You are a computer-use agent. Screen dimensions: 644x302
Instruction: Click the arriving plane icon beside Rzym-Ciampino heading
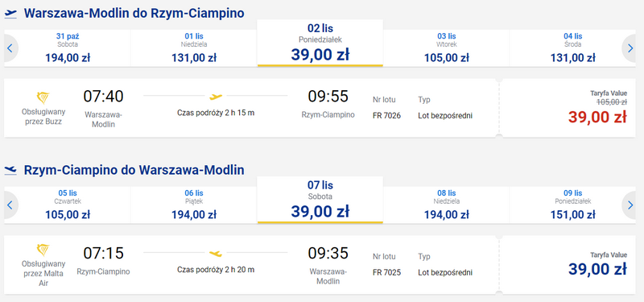point(10,170)
